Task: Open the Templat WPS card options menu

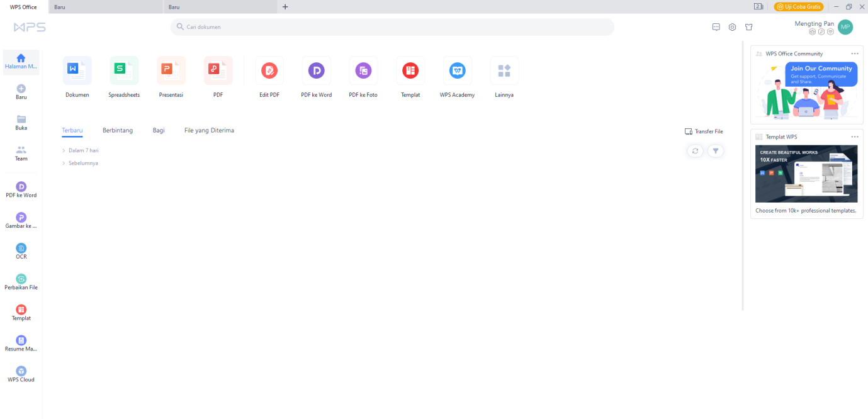Action: point(855,137)
